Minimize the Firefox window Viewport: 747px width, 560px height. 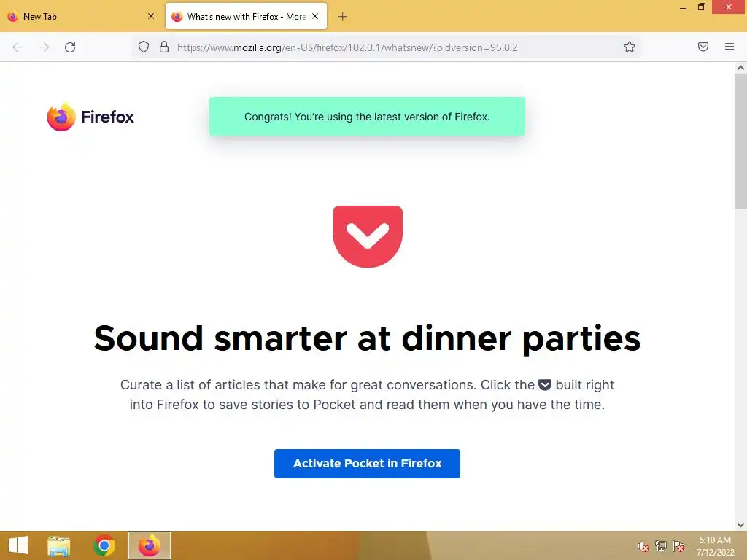pos(683,8)
